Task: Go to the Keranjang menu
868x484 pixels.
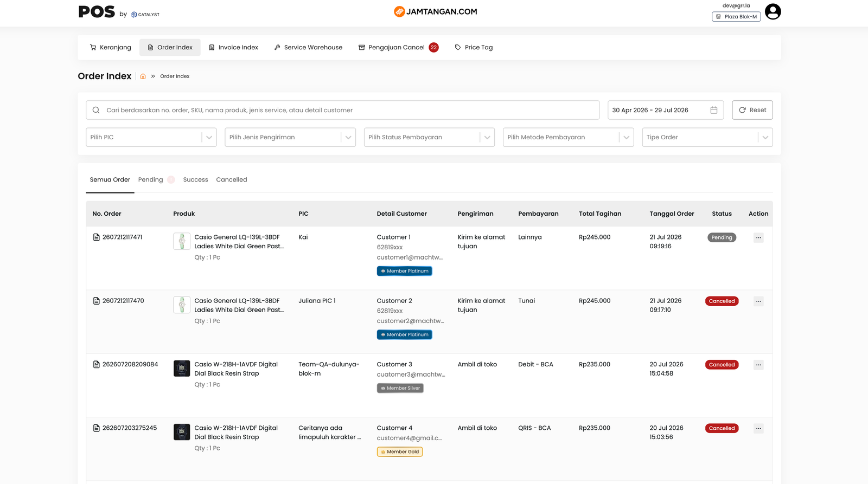Action: [x=111, y=47]
